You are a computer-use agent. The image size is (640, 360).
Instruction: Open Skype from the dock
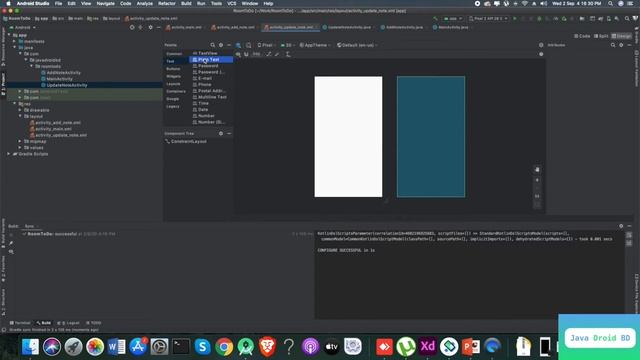pos(202,347)
